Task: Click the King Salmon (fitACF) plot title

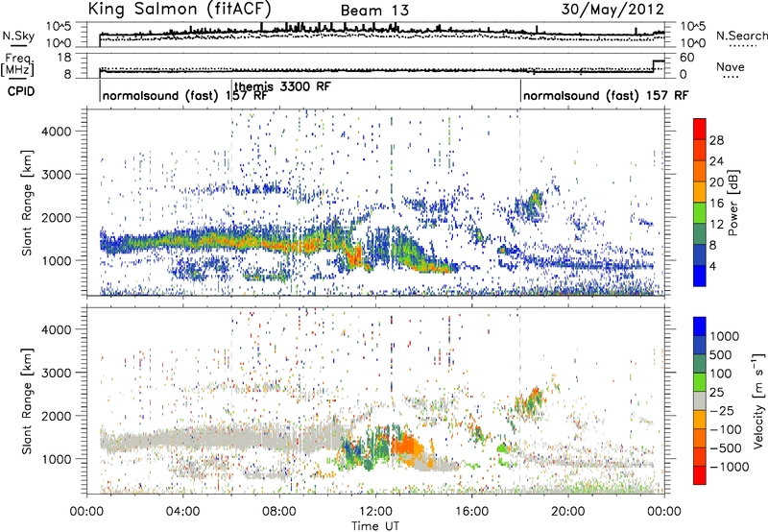Action: (x=180, y=9)
